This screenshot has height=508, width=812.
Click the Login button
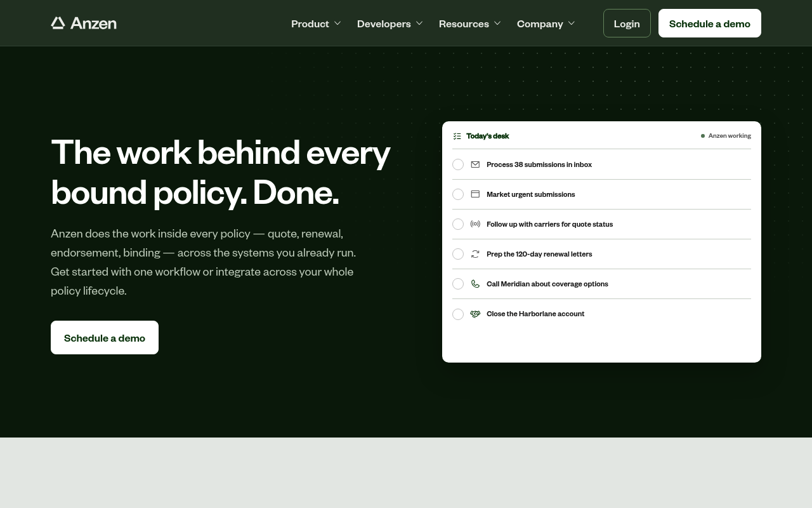coord(627,23)
